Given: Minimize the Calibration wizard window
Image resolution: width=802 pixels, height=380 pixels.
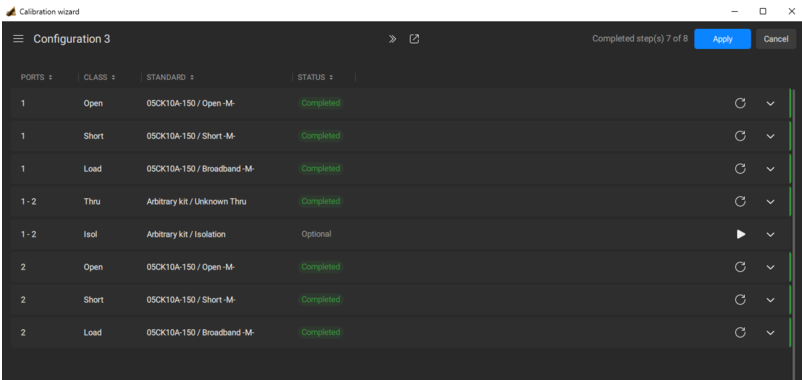Looking at the screenshot, I should [x=734, y=11].
